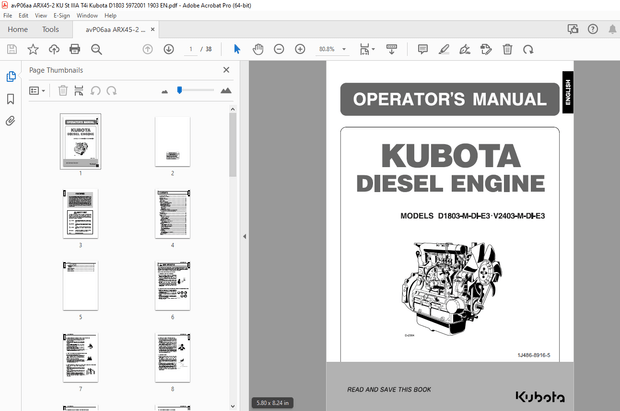Select page 4 thumbnail
The height and width of the screenshot is (411, 620).
pyautogui.click(x=172, y=214)
